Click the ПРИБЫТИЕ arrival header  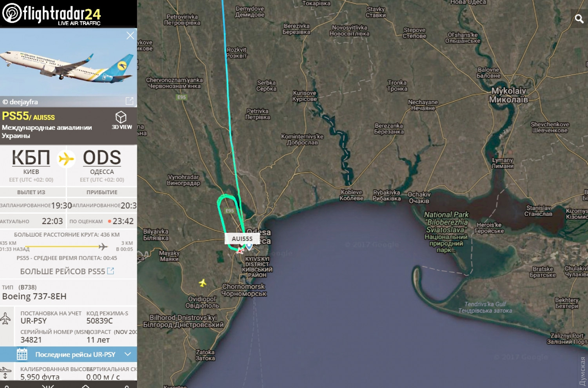click(x=102, y=192)
